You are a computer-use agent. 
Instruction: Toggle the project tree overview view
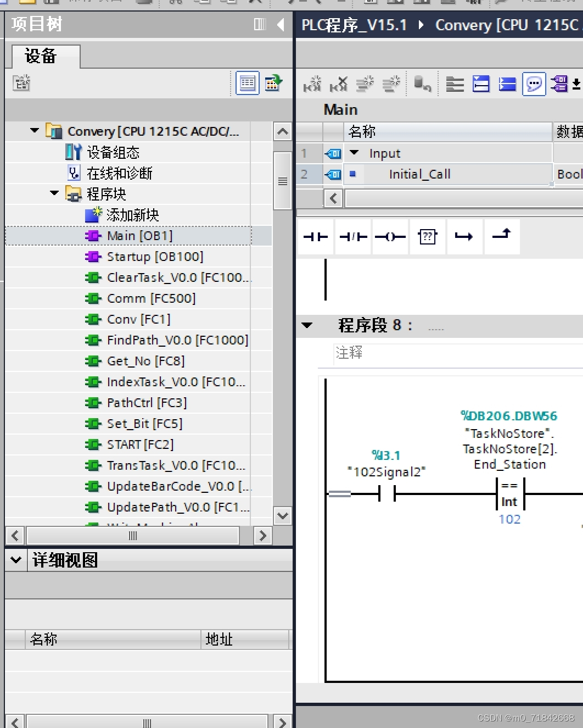click(248, 84)
